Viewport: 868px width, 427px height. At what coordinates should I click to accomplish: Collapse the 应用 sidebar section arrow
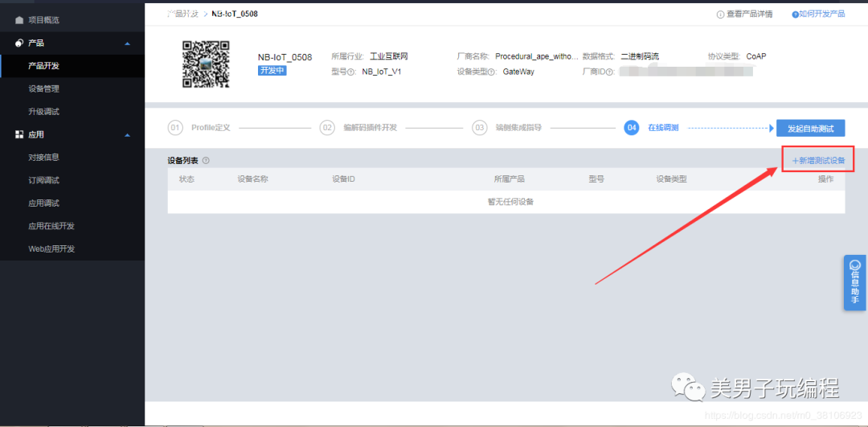127,134
